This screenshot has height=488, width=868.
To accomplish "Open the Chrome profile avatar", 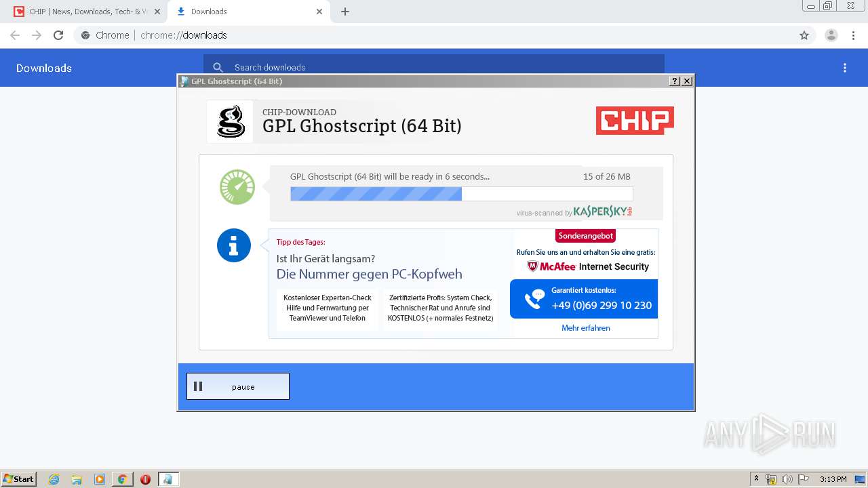I will [831, 35].
